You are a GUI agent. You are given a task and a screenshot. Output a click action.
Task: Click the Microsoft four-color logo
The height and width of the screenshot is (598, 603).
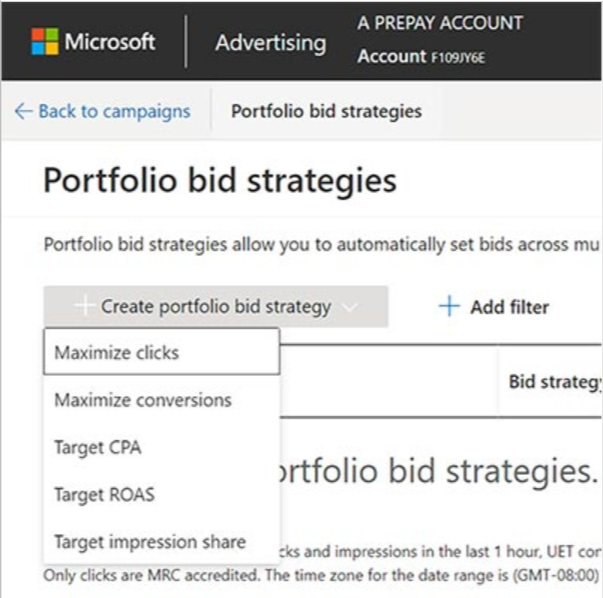pos(45,42)
